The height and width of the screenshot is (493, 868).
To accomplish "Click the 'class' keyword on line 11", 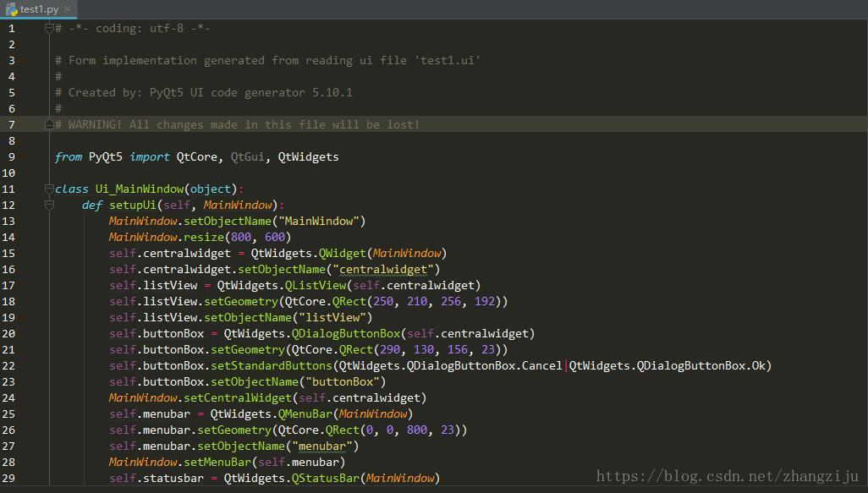I will 71,189.
